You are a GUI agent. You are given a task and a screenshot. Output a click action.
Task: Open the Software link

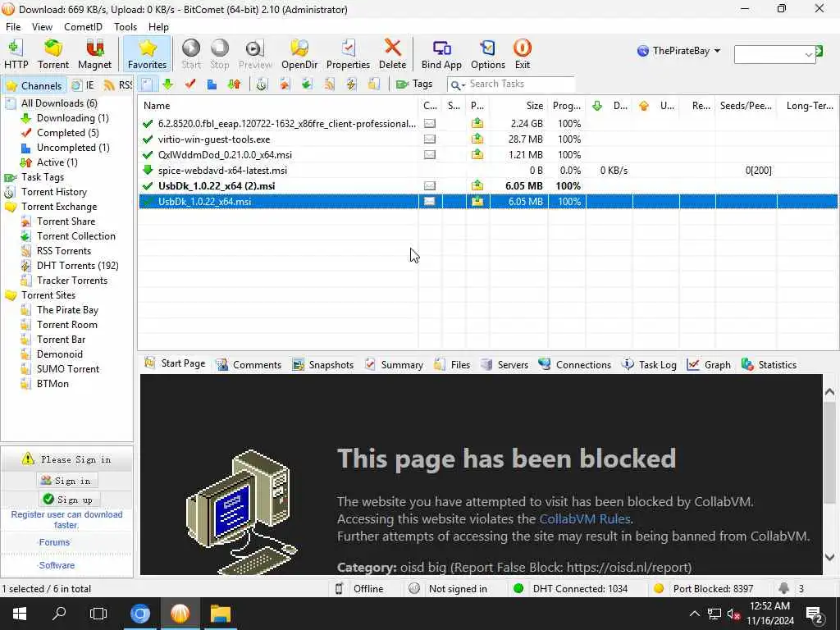[x=57, y=565]
